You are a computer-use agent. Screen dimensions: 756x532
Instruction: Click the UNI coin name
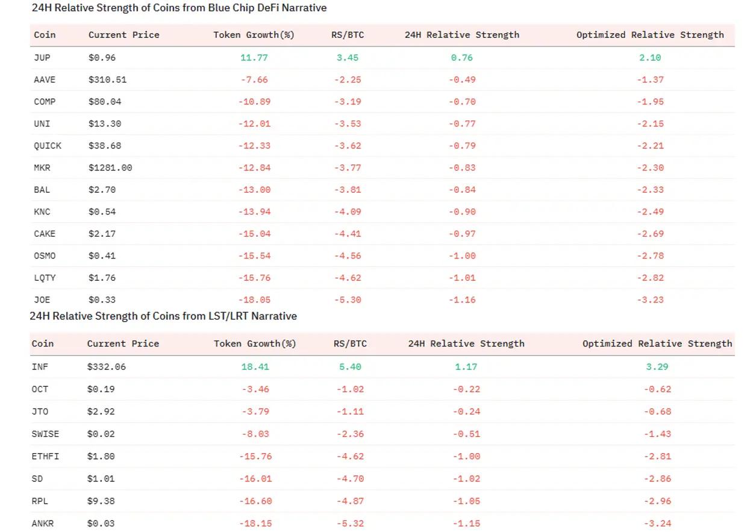coord(42,124)
